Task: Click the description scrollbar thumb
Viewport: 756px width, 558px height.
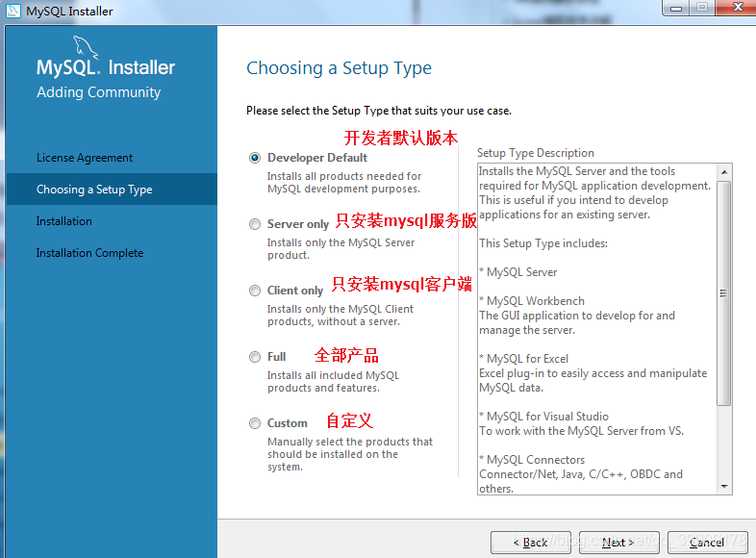Action: pyautogui.click(x=723, y=293)
